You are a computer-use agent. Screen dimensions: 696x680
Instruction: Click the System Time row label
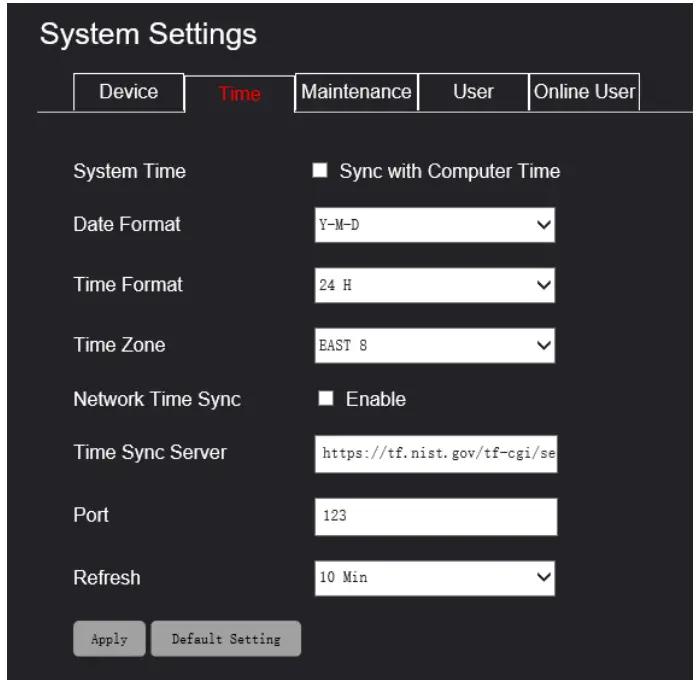point(129,171)
